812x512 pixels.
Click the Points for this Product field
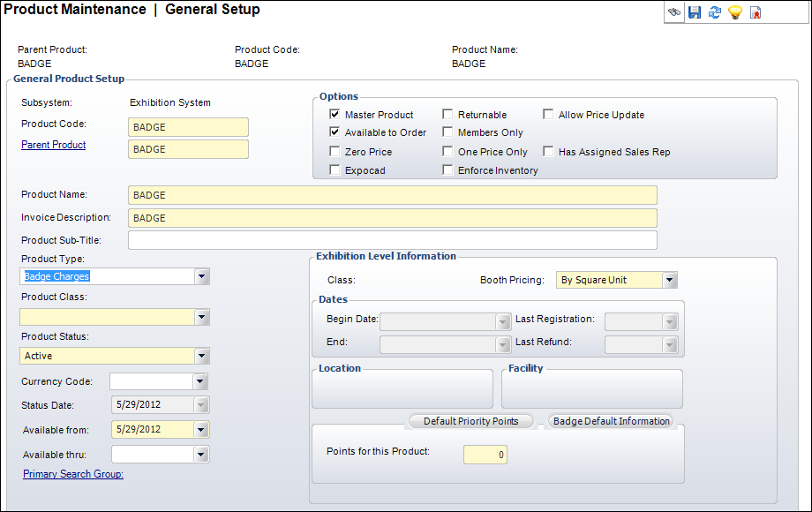point(485,454)
